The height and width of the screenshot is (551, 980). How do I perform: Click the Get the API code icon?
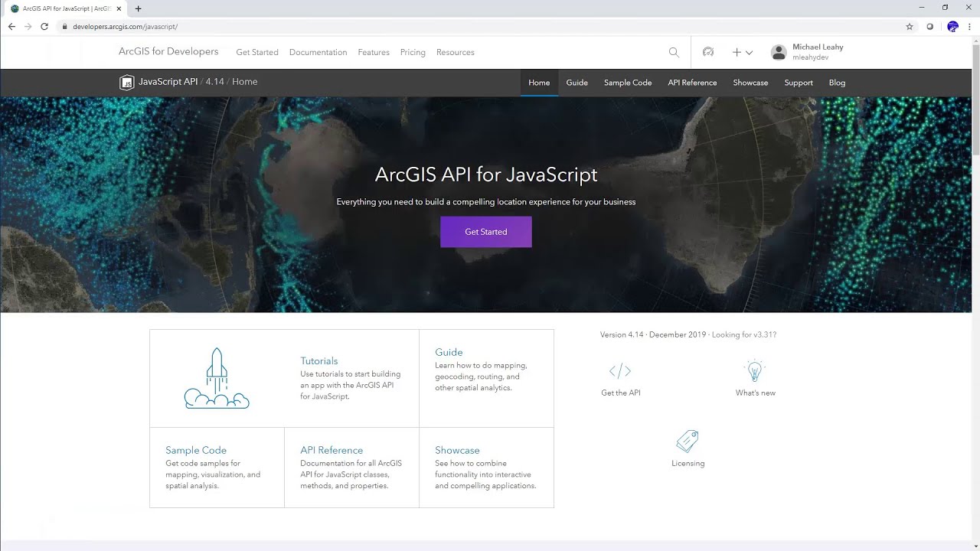click(x=620, y=371)
